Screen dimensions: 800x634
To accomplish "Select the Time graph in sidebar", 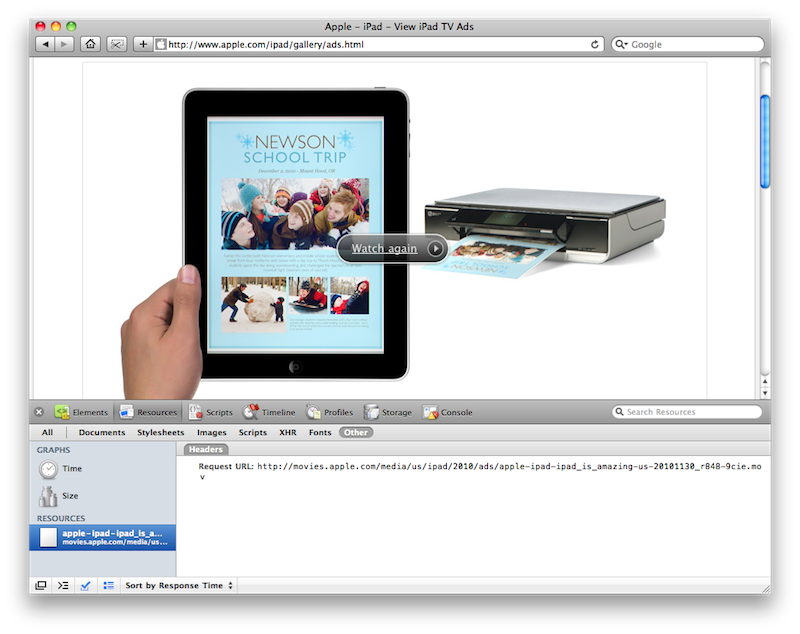I will [102, 469].
